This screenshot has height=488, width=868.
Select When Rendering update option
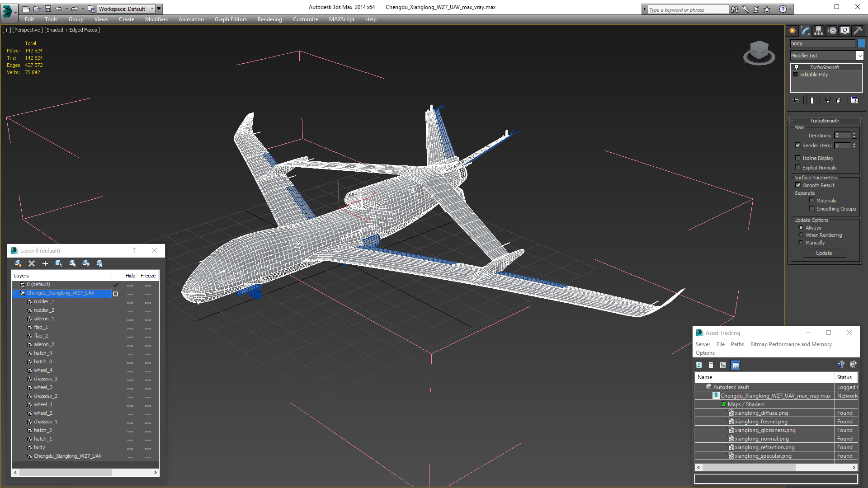801,235
